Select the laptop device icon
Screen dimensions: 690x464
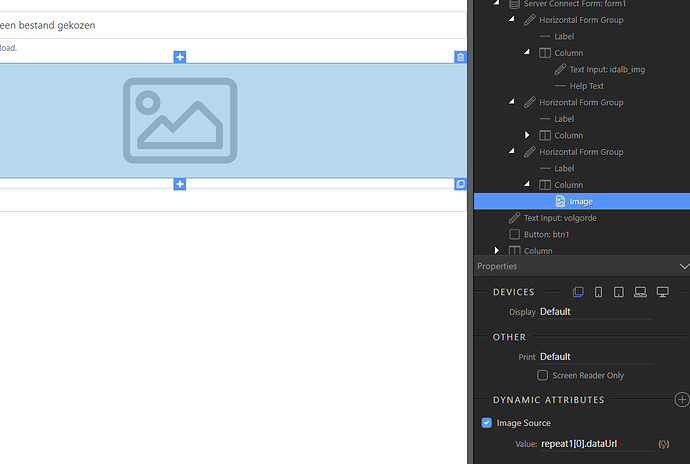pos(640,292)
